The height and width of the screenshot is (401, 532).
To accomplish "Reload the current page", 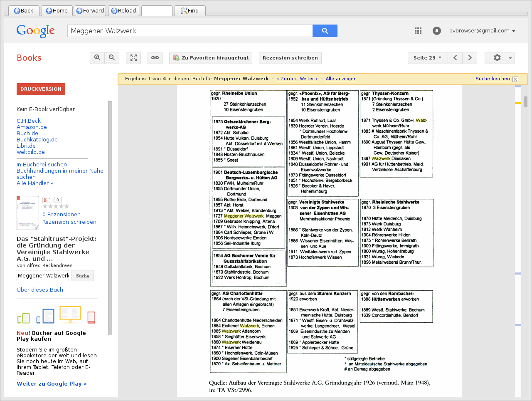I will tap(123, 10).
